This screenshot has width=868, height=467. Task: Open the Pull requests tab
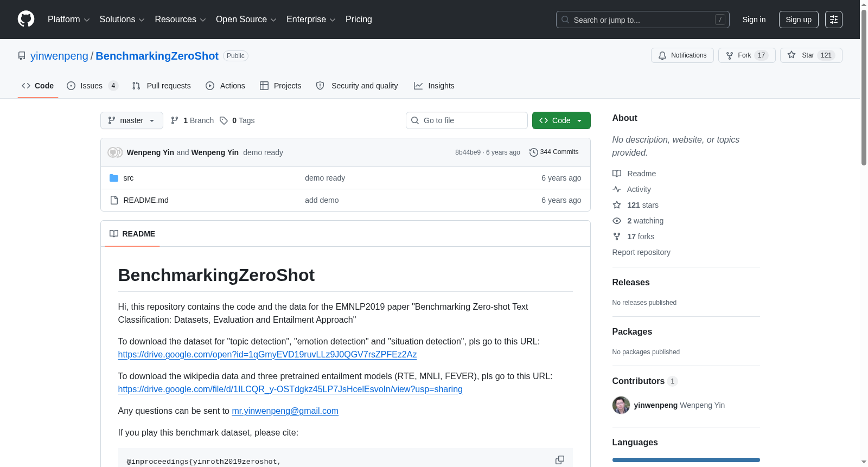(162, 86)
